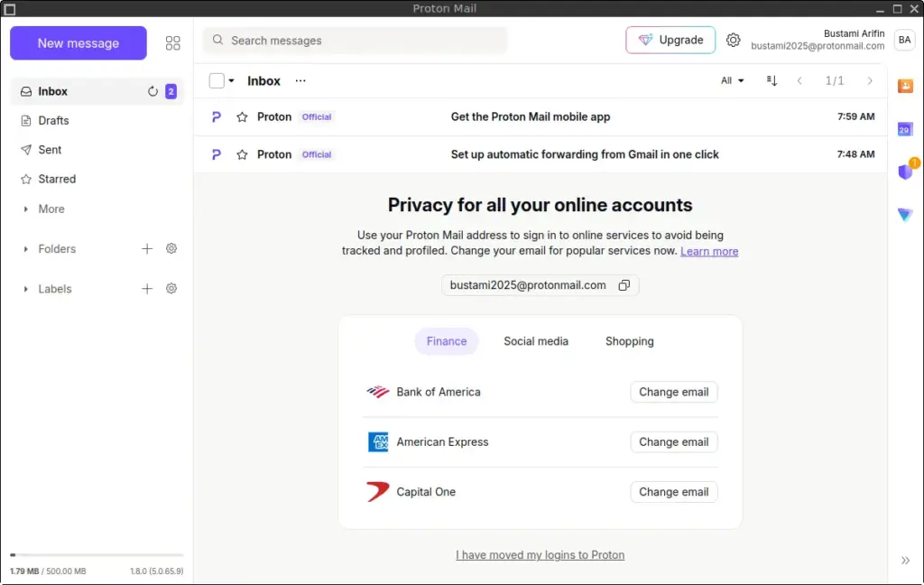Open Gmail automatic forwarding email

pyautogui.click(x=541, y=154)
